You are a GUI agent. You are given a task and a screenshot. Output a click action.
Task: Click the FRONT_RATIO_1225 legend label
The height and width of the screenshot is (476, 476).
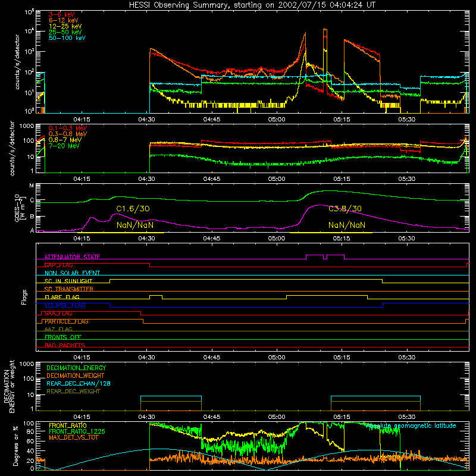(77, 432)
